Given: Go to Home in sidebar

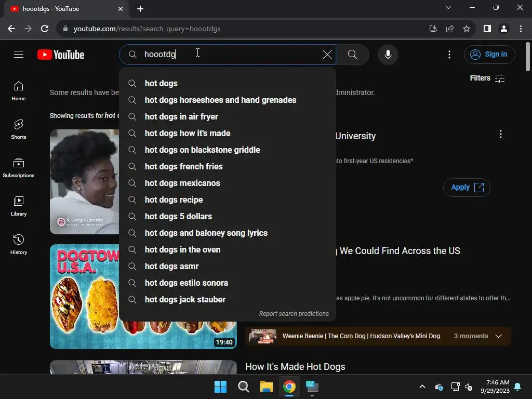Looking at the screenshot, I should (x=19, y=91).
